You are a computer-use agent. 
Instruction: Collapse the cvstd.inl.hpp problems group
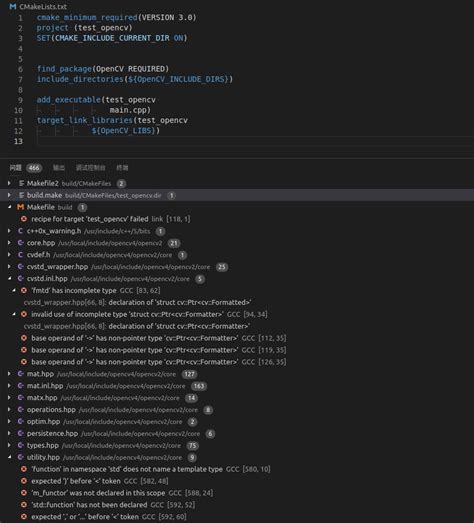[x=9, y=279]
